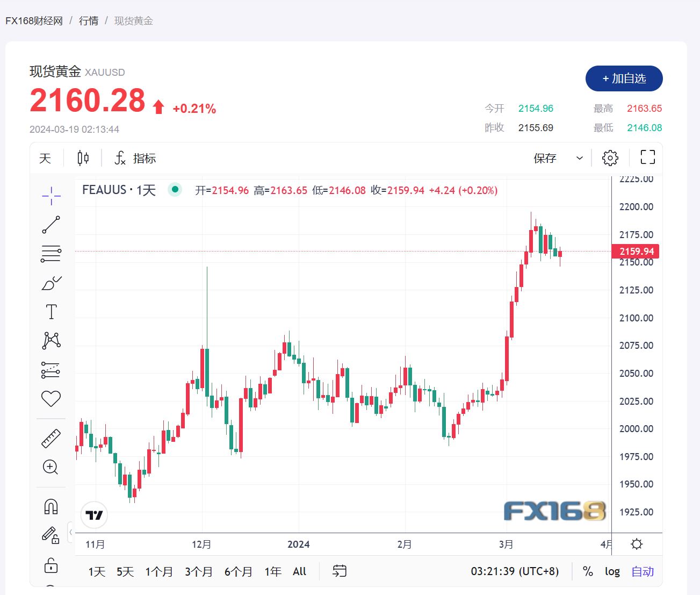Switch price scale to log mode

click(612, 571)
